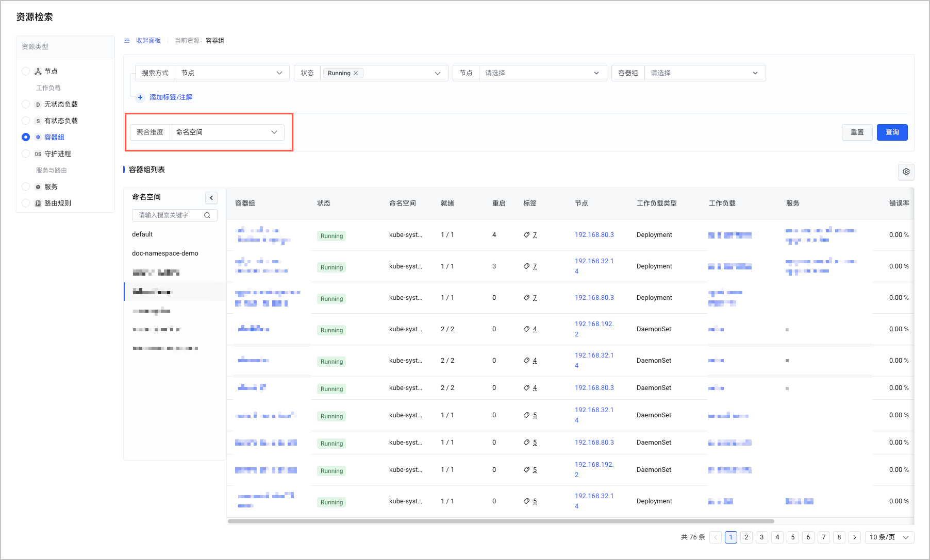The image size is (930, 560).
Task: Go to page 5
Action: pos(793,537)
